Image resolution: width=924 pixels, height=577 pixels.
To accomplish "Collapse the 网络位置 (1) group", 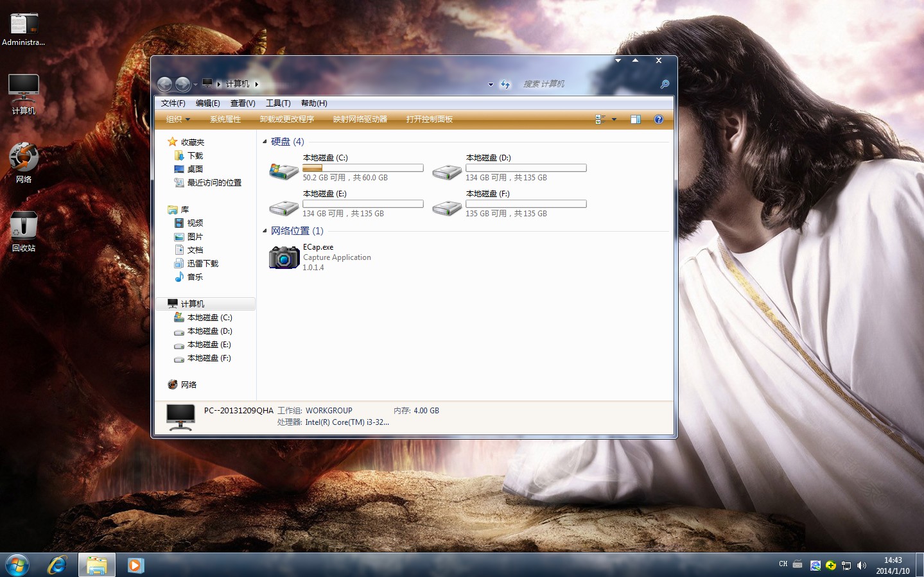I will pos(265,230).
